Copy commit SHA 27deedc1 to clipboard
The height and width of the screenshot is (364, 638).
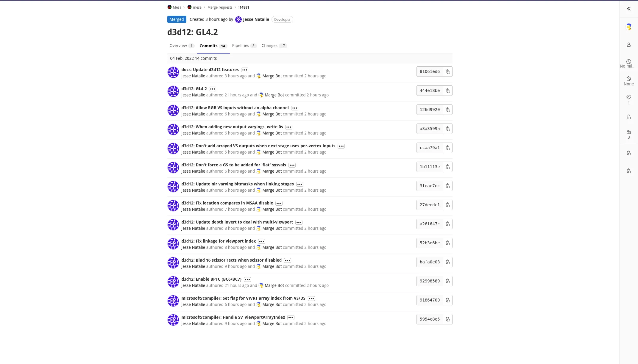point(447,205)
